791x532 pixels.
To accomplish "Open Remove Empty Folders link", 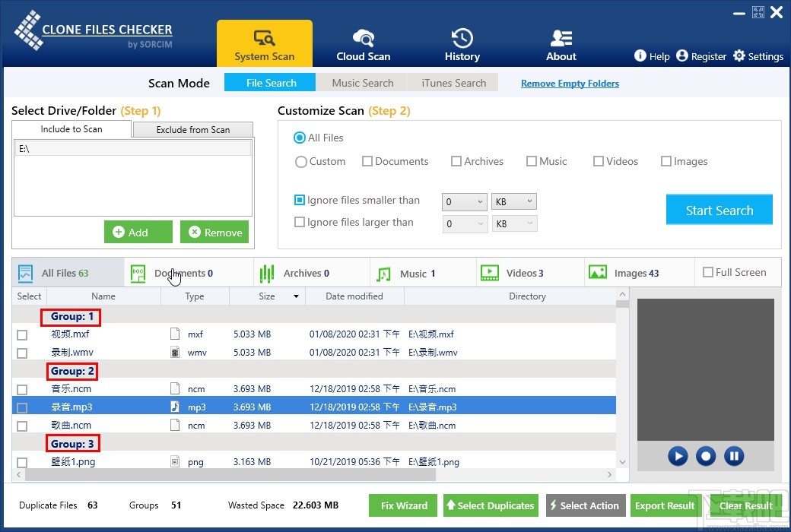I will tap(570, 84).
